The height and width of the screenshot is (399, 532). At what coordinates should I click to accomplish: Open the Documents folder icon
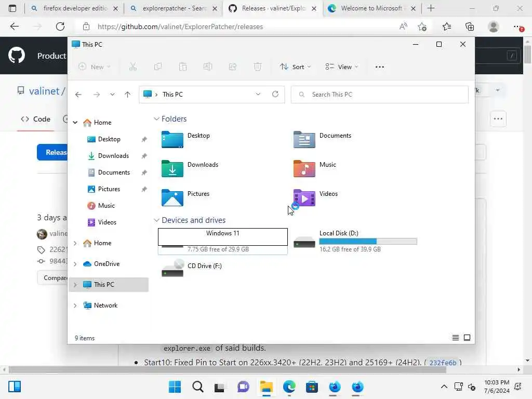coord(304,139)
